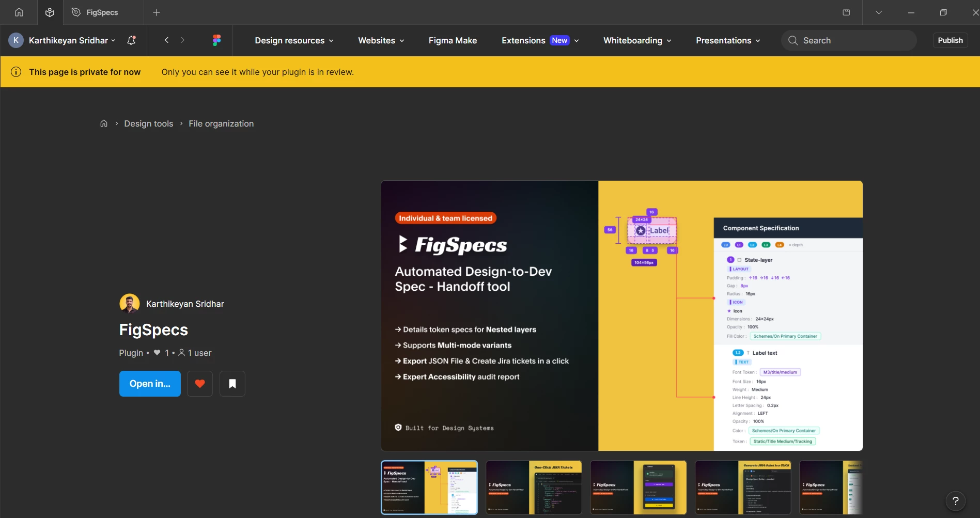Open Design tools breadcrumb
Image resolution: width=980 pixels, height=518 pixels.
[149, 123]
